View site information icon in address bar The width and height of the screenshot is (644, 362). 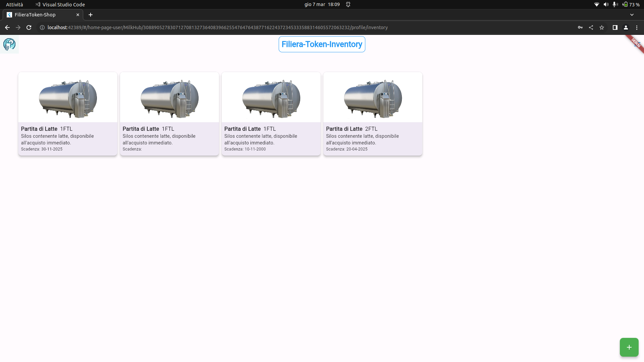[42, 27]
